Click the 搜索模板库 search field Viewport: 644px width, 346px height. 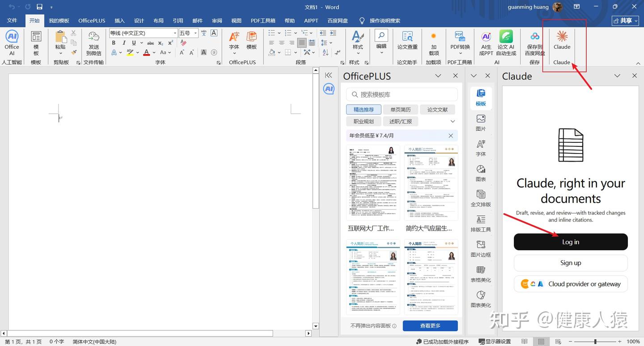point(402,94)
